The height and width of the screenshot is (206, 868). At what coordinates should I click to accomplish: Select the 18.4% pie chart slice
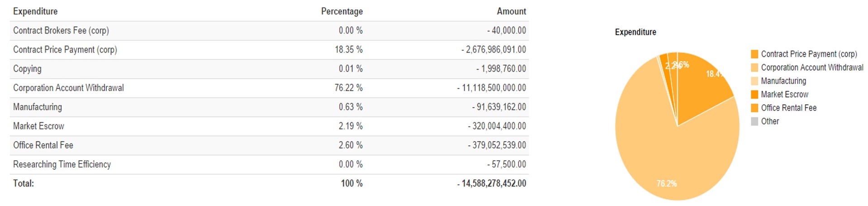tap(701, 86)
